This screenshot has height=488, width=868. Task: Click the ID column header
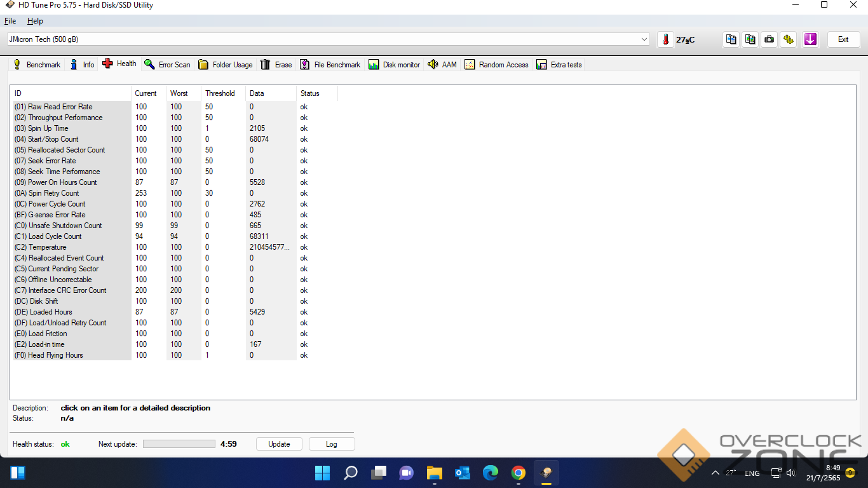click(72, 93)
